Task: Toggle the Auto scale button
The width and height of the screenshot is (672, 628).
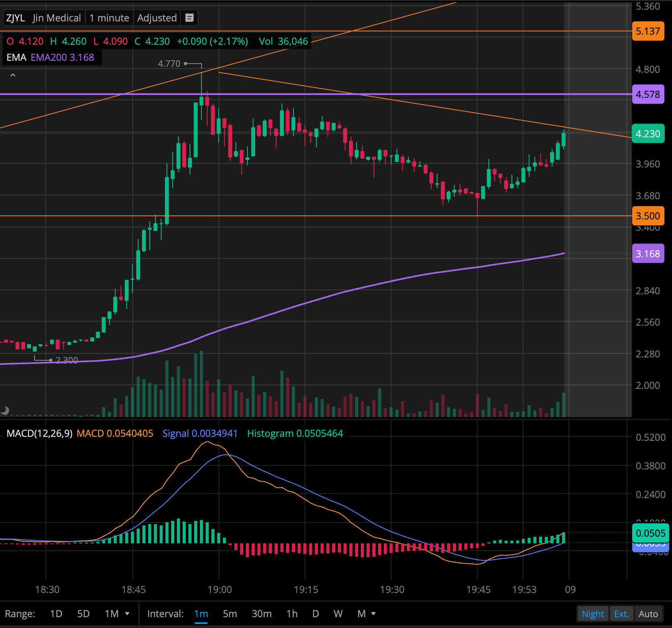Action: pyautogui.click(x=648, y=614)
